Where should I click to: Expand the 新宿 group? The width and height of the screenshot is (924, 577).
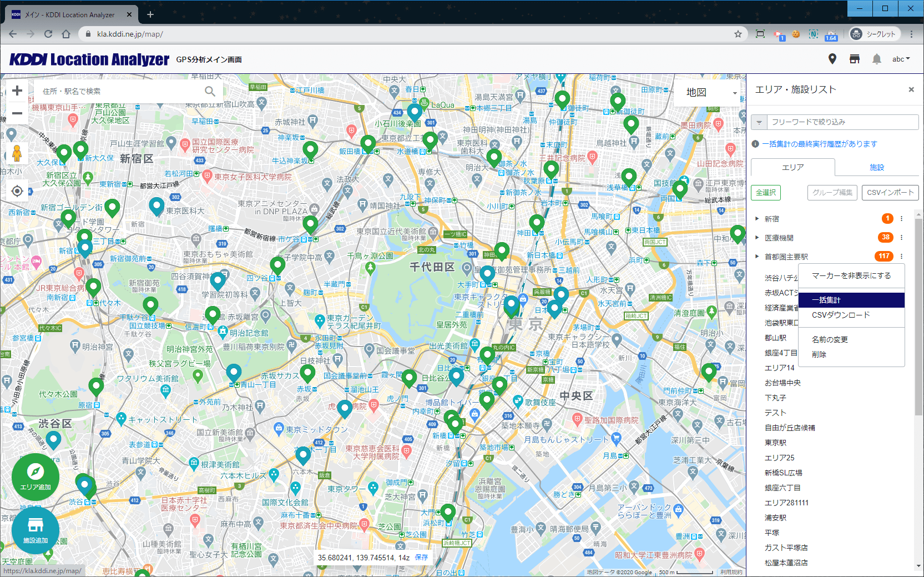point(757,219)
